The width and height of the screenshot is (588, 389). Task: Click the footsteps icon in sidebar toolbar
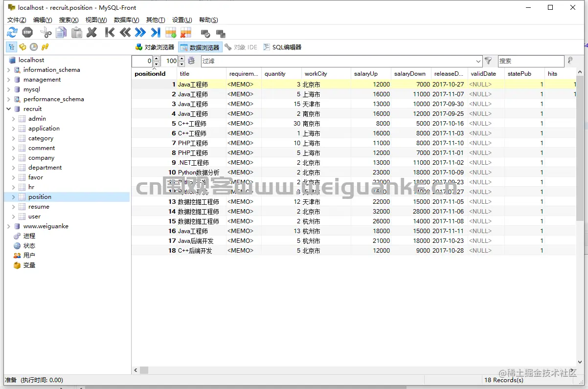45,47
